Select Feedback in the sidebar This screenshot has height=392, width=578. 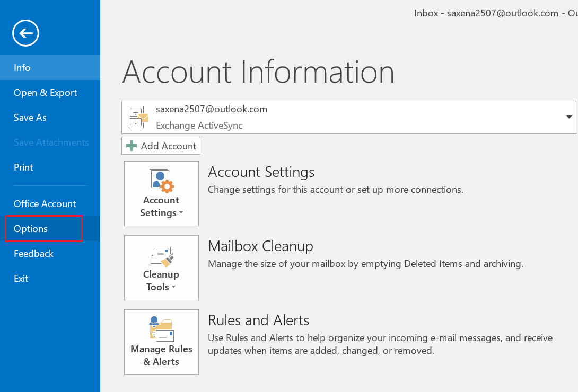click(x=34, y=254)
